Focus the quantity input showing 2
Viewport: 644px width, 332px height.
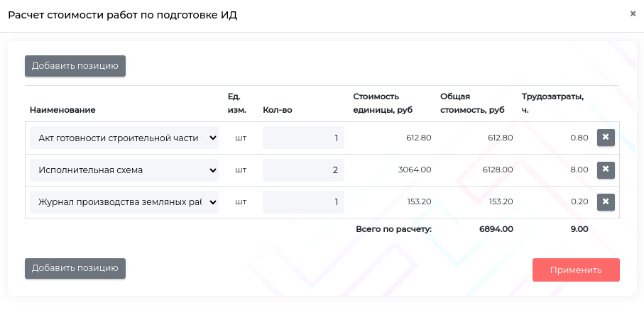(x=303, y=170)
